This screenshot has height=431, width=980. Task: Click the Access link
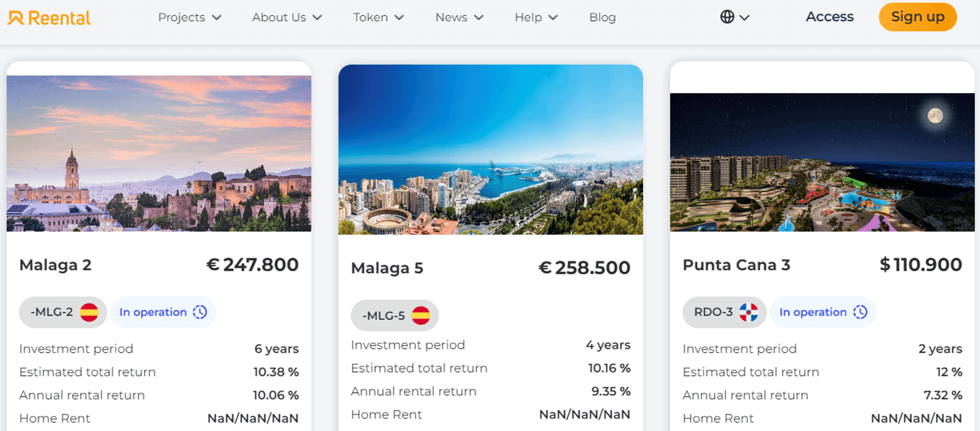pyautogui.click(x=830, y=17)
